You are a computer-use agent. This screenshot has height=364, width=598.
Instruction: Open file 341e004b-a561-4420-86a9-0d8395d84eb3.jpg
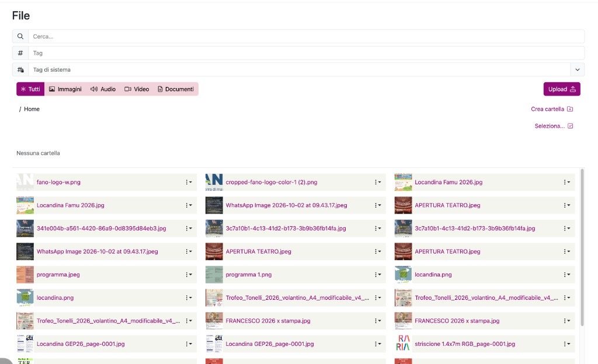click(x=102, y=229)
